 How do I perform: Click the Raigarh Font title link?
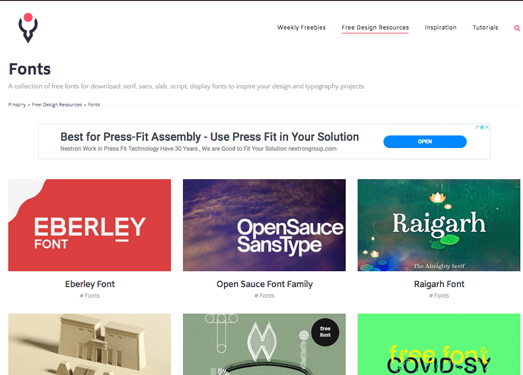(x=439, y=284)
